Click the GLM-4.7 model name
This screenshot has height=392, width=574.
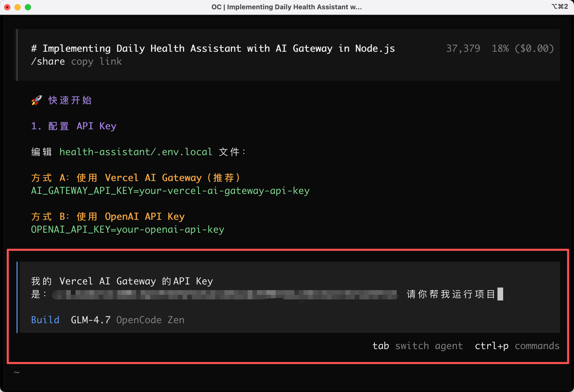pos(90,320)
